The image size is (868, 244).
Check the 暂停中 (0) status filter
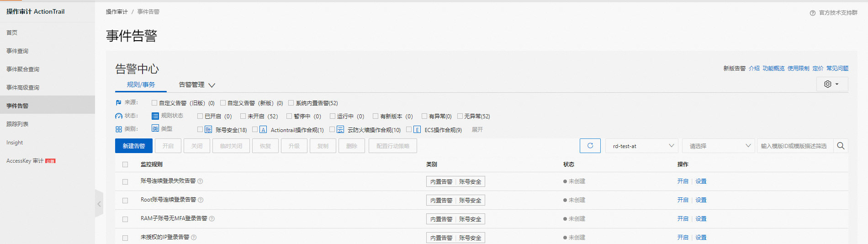click(x=289, y=116)
